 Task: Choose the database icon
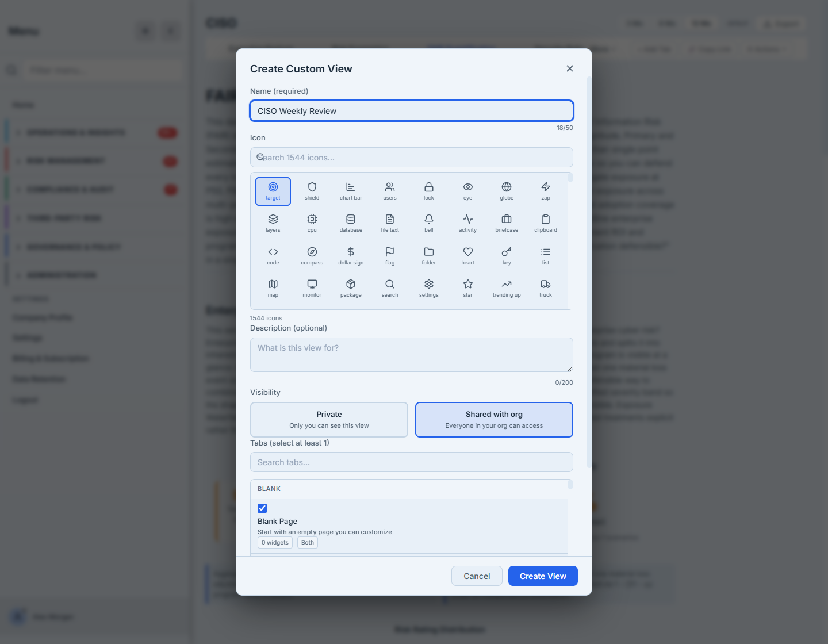pyautogui.click(x=351, y=224)
